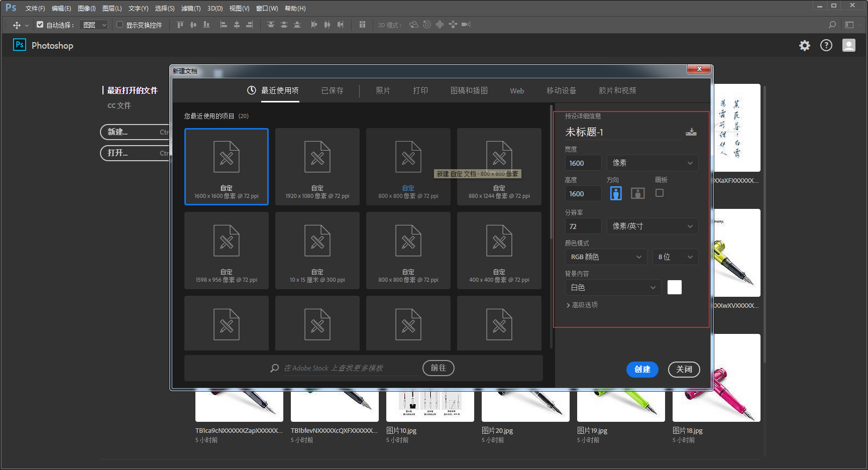
Task: Click the distribute vertical centers icon
Action: pos(284,25)
